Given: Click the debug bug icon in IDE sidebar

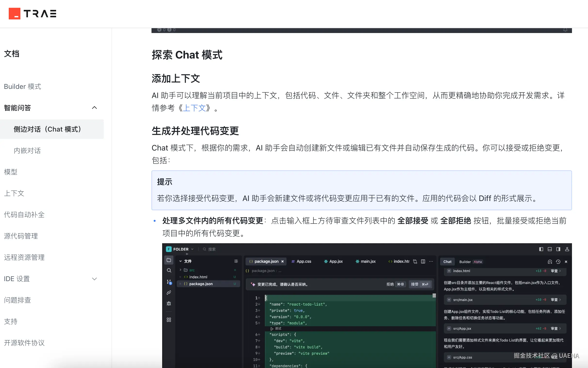Looking at the screenshot, I should click(x=169, y=303).
